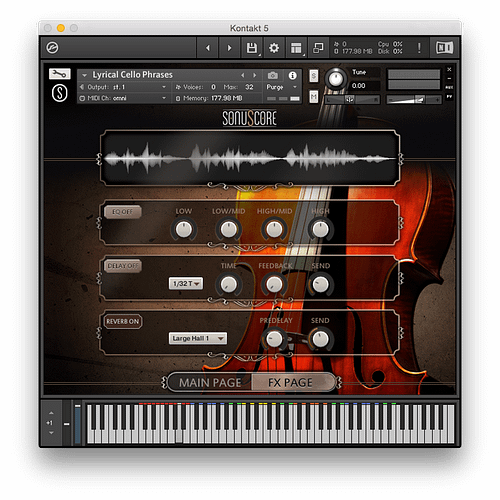Click the Sonuscore S badge icon

(60, 93)
